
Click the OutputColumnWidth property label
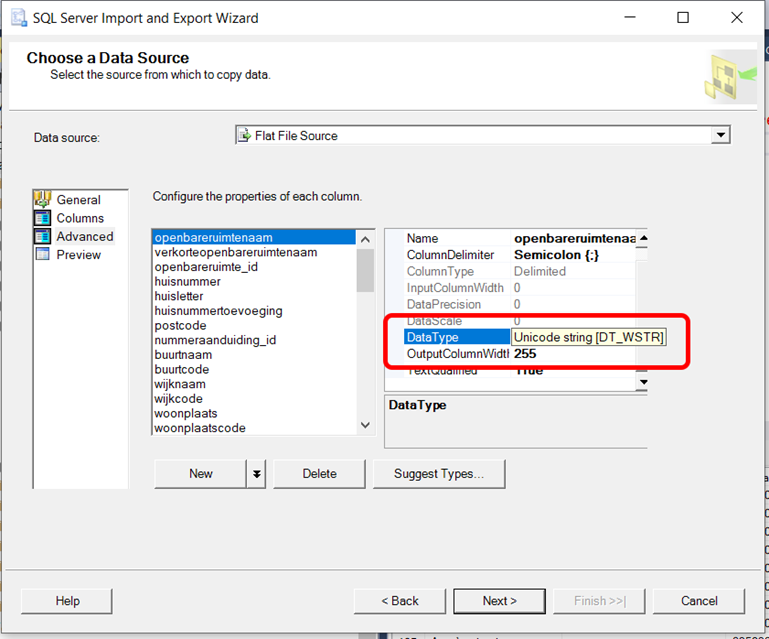pyautogui.click(x=458, y=354)
